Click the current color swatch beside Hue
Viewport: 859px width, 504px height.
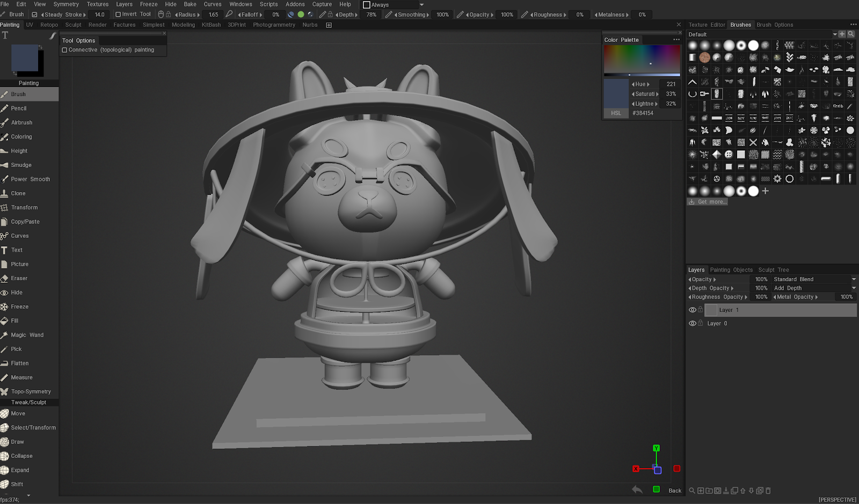pos(616,94)
